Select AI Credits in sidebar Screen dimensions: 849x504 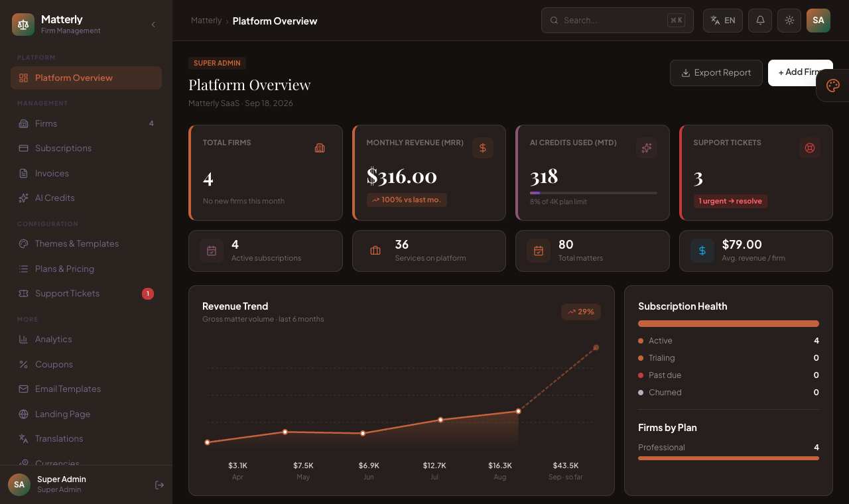(86, 198)
